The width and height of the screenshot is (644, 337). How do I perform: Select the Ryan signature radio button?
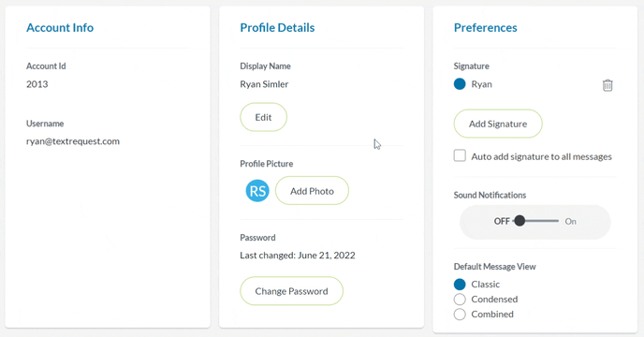click(460, 84)
